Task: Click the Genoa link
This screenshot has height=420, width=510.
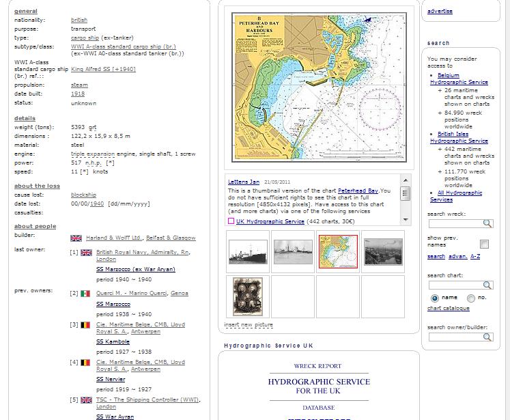Action: (x=179, y=293)
